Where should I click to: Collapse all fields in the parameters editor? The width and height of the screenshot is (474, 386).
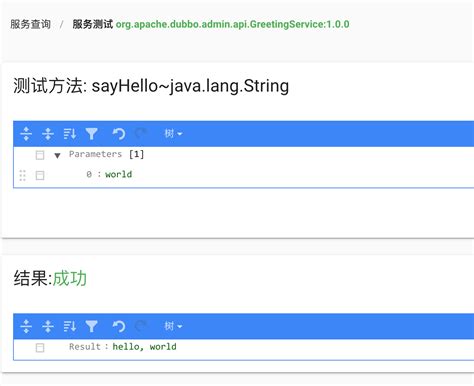tap(48, 134)
